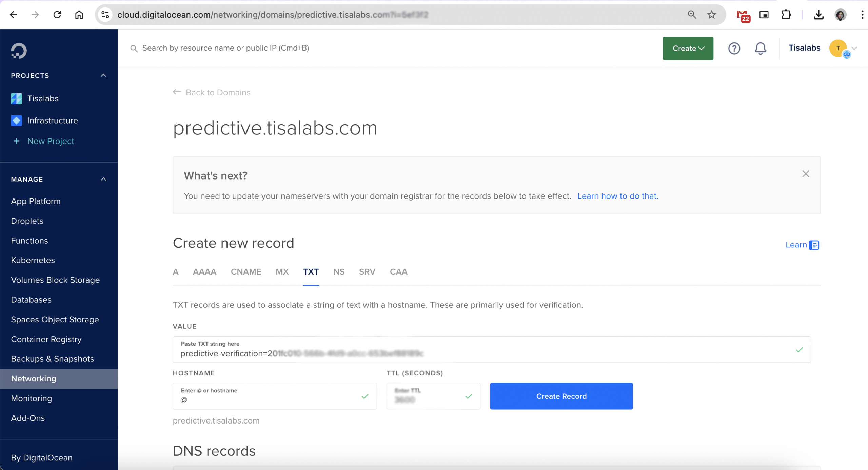Open the Learn link

pyautogui.click(x=796, y=245)
